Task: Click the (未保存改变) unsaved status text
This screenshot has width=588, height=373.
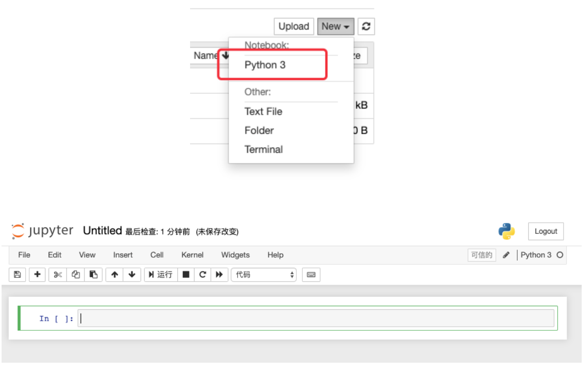Action: click(x=217, y=232)
